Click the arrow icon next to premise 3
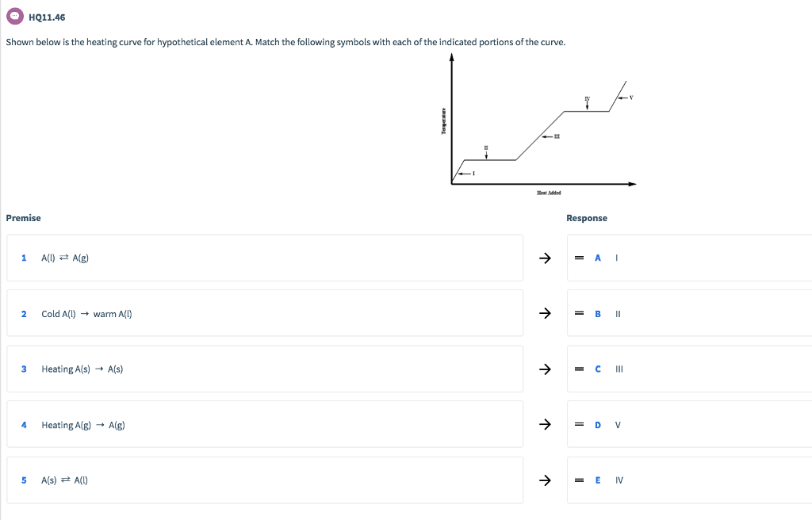Screen dimensions: 812x520 point(545,369)
